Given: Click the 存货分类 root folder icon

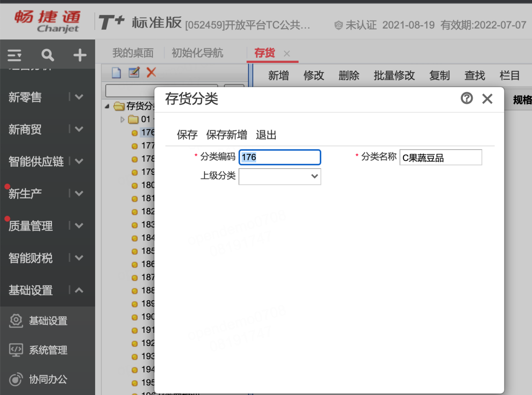Looking at the screenshot, I should click(119, 106).
